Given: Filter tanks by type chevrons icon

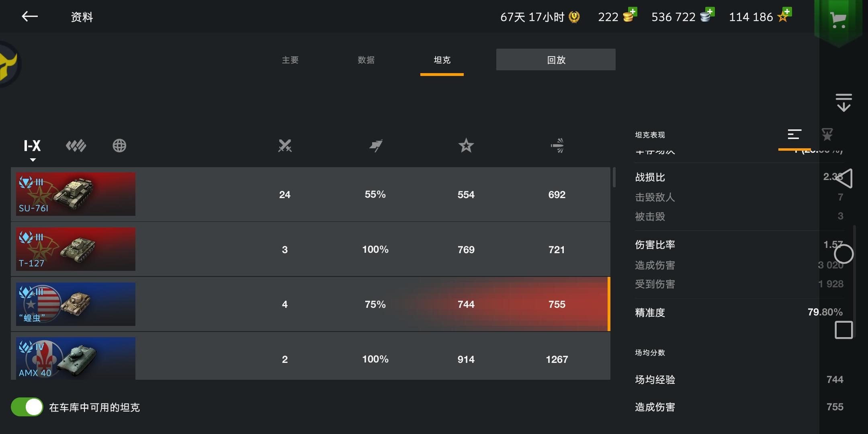Looking at the screenshot, I should [x=76, y=145].
